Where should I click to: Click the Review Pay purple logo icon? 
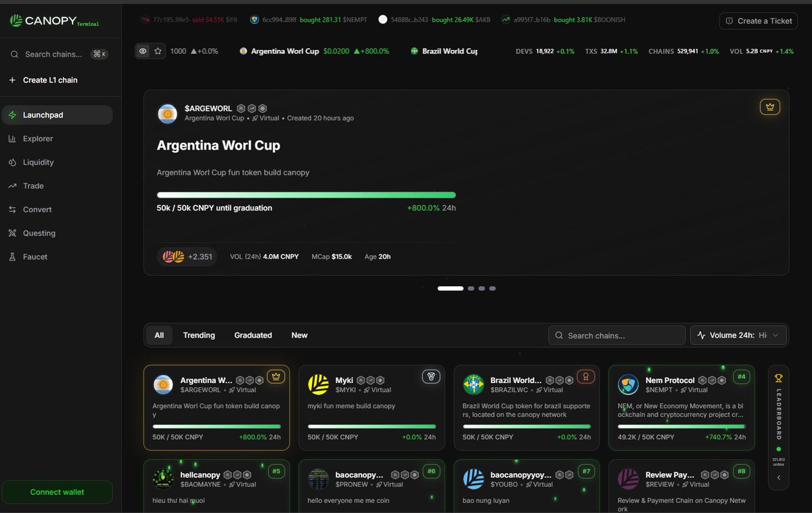coord(628,479)
